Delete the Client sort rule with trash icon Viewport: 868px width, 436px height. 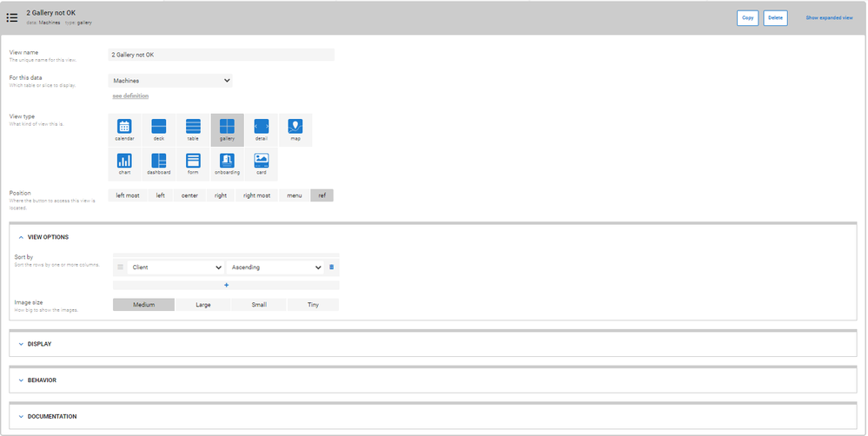click(x=332, y=268)
